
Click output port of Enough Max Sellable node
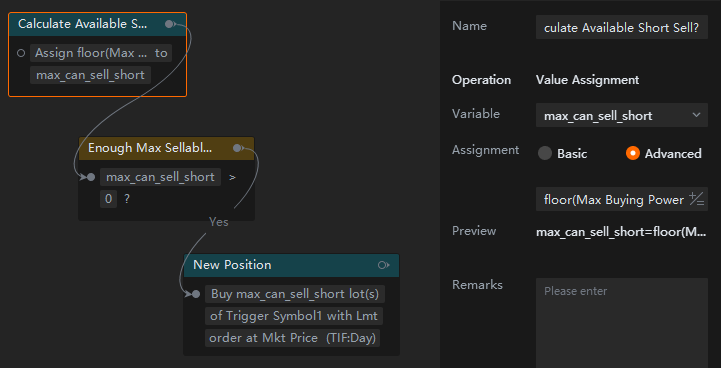pos(237,148)
